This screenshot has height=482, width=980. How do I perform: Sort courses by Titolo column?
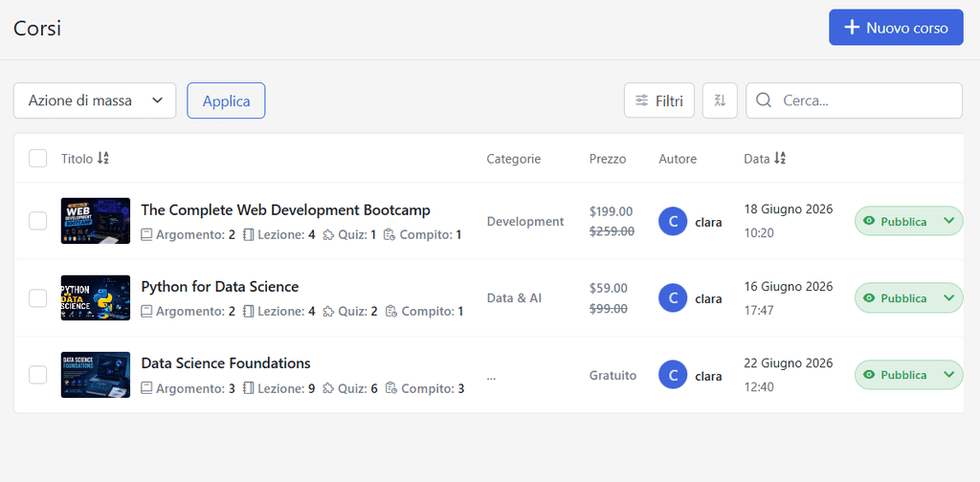[x=85, y=159]
